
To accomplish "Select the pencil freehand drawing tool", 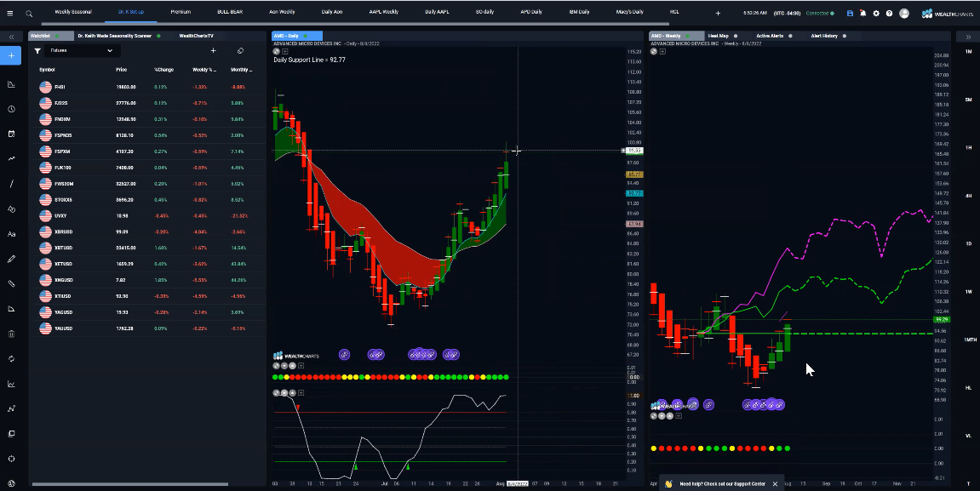I will (x=11, y=259).
